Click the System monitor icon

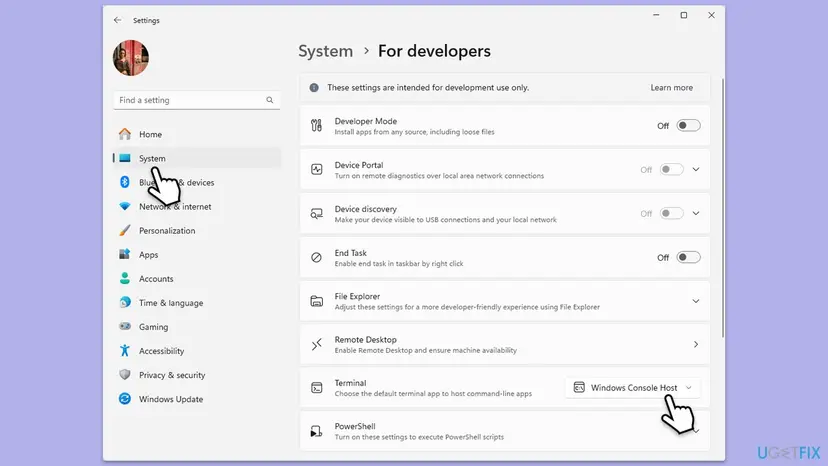125,158
